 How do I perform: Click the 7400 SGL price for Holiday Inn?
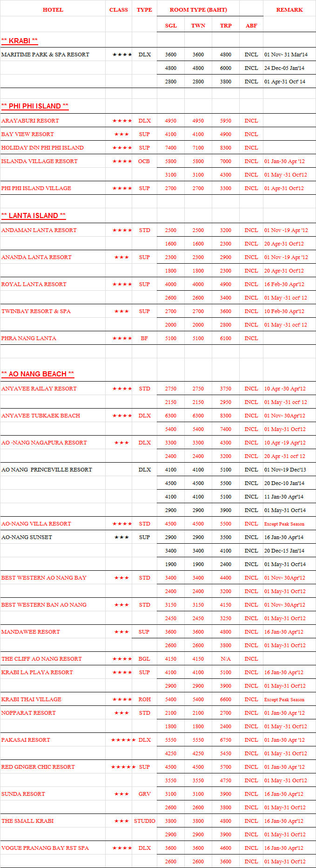(x=171, y=148)
